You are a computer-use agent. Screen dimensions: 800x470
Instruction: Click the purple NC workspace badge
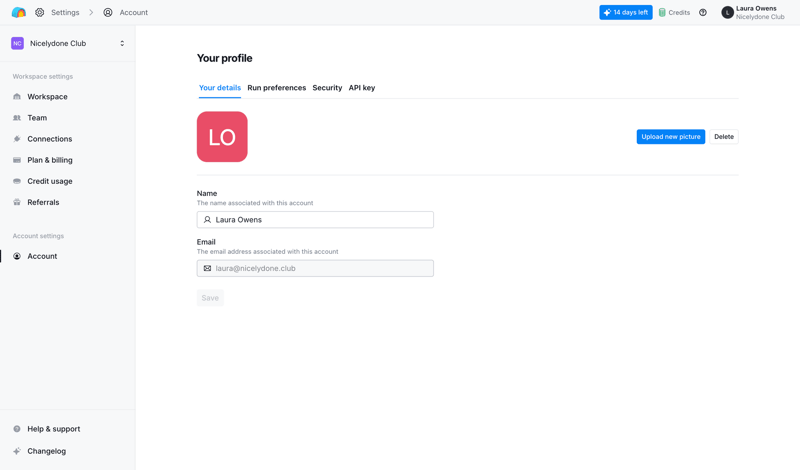click(x=17, y=43)
